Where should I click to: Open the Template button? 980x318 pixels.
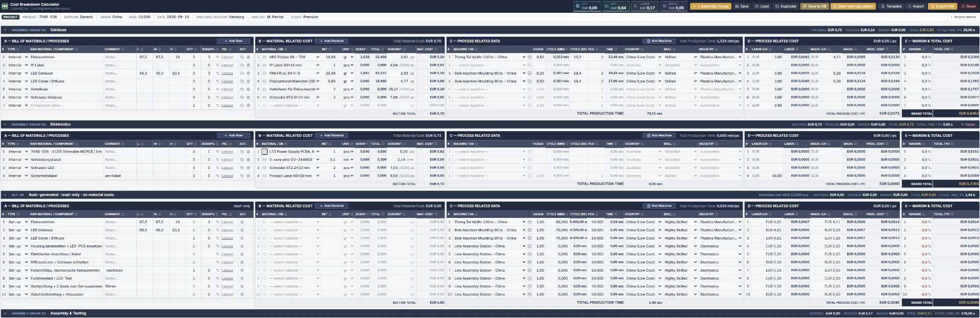click(x=891, y=7)
